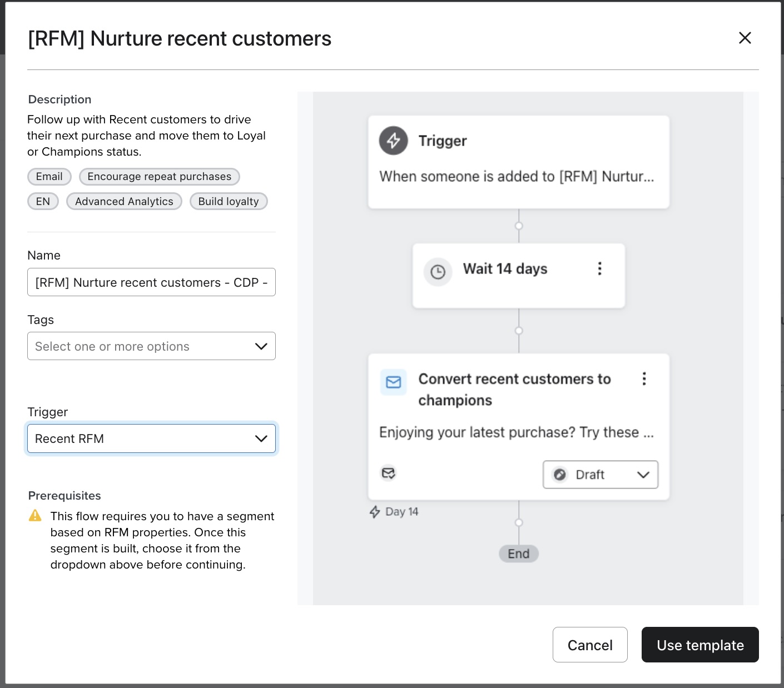Image resolution: width=784 pixels, height=688 pixels.
Task: Click the yellow warning icon under Prerequisites
Action: [x=35, y=516]
